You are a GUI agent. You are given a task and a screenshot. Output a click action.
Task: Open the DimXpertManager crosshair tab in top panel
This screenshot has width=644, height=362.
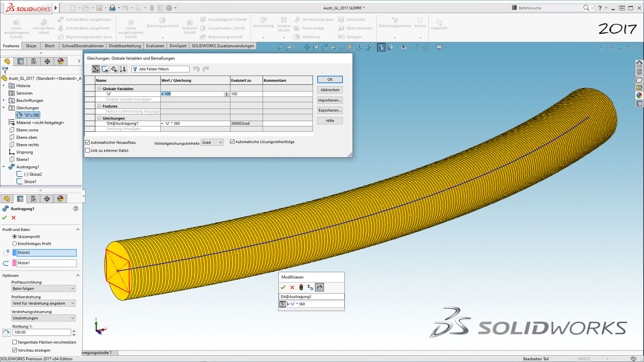[x=47, y=61]
